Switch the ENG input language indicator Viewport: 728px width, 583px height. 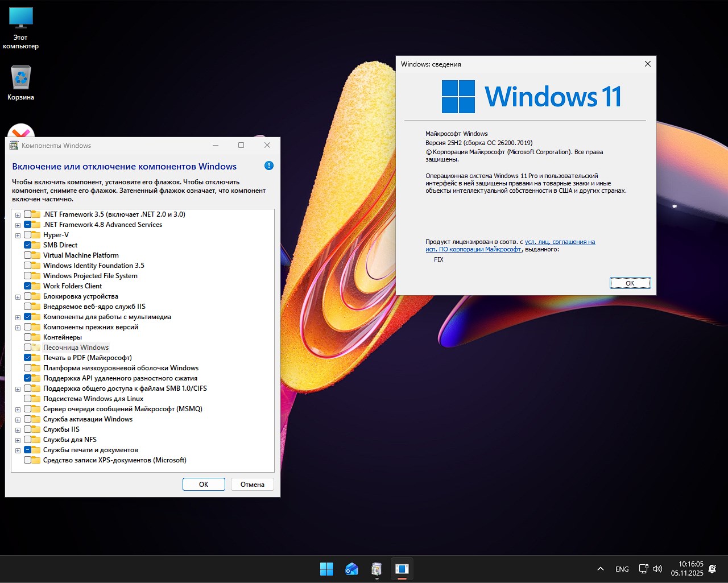[622, 569]
